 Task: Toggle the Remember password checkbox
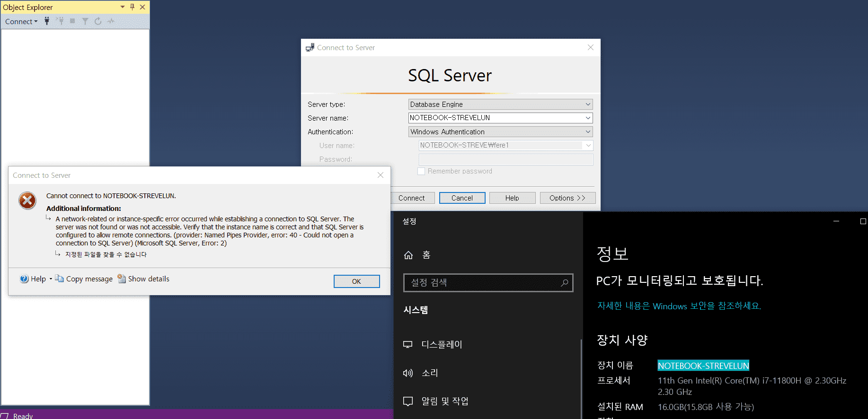[x=421, y=171]
